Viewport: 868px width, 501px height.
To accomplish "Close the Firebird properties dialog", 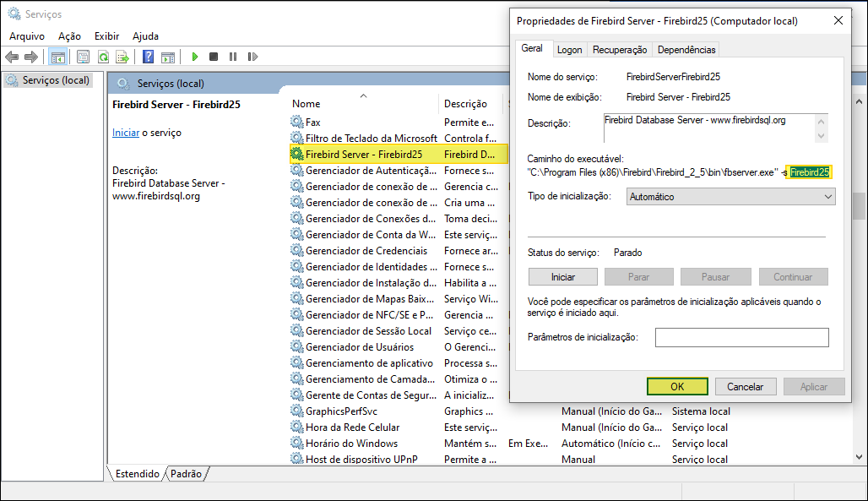I will pos(838,20).
